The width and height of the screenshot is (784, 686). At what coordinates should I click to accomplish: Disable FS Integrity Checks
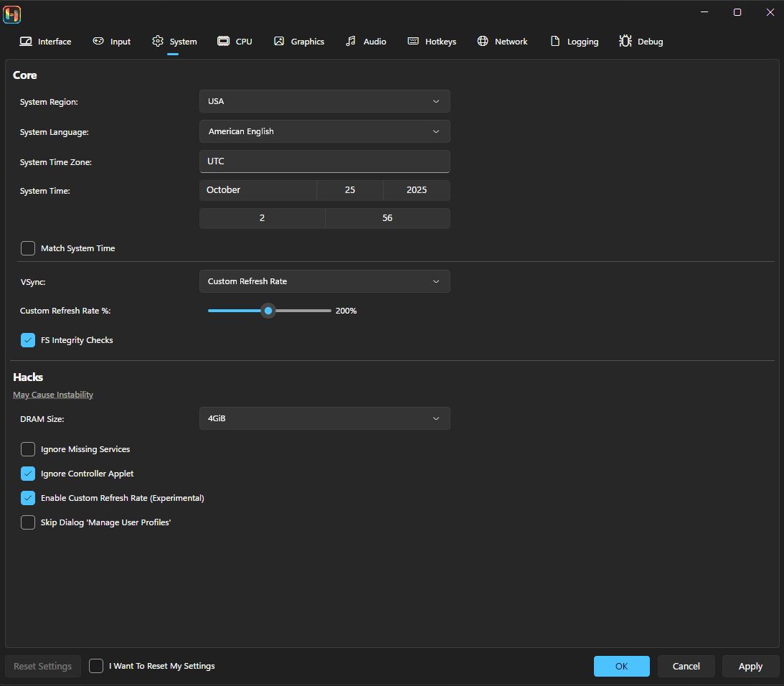(x=28, y=340)
